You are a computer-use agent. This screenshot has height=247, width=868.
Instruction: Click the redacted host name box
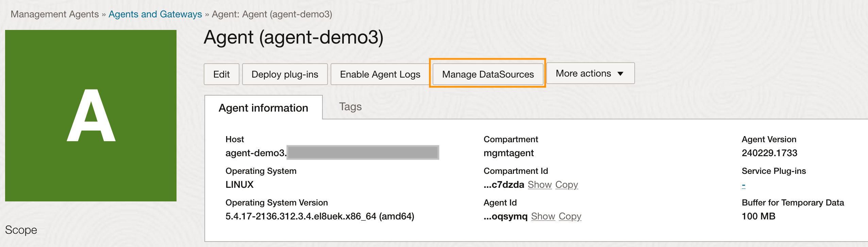tap(363, 152)
